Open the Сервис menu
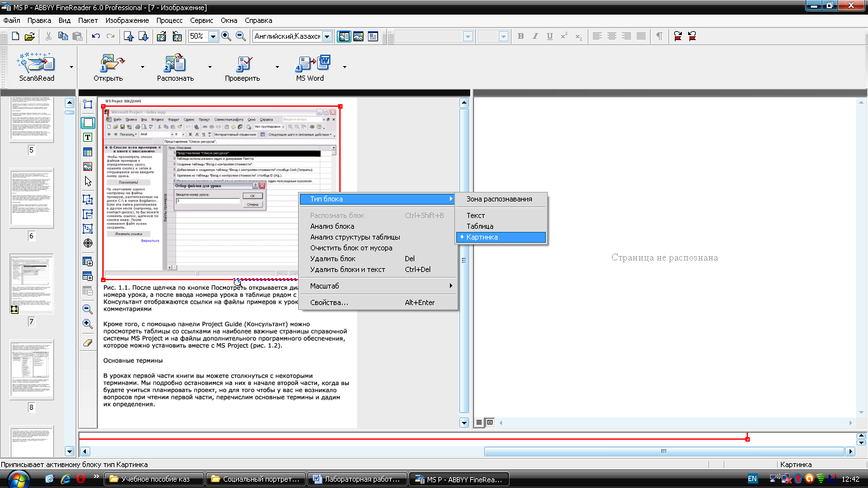 pyautogui.click(x=201, y=20)
